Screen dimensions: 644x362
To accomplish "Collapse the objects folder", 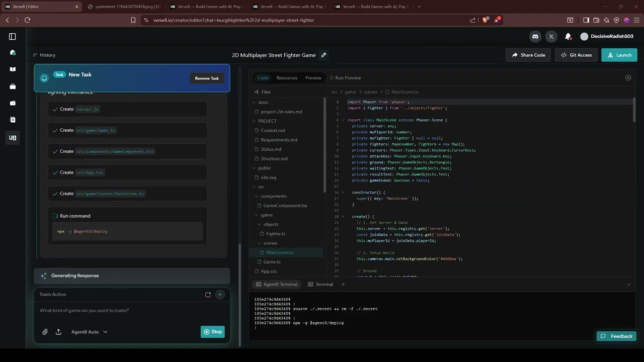I will (x=260, y=224).
